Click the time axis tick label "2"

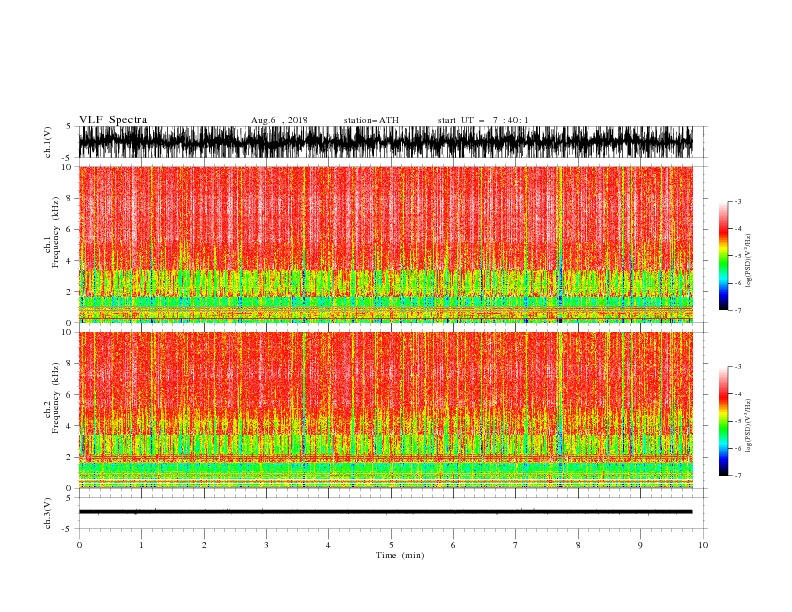click(x=204, y=545)
